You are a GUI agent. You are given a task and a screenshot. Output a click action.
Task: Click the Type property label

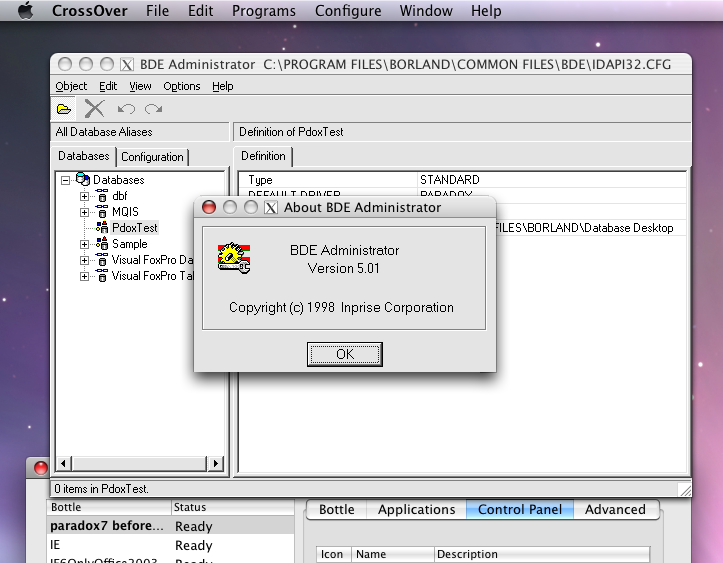(x=261, y=180)
